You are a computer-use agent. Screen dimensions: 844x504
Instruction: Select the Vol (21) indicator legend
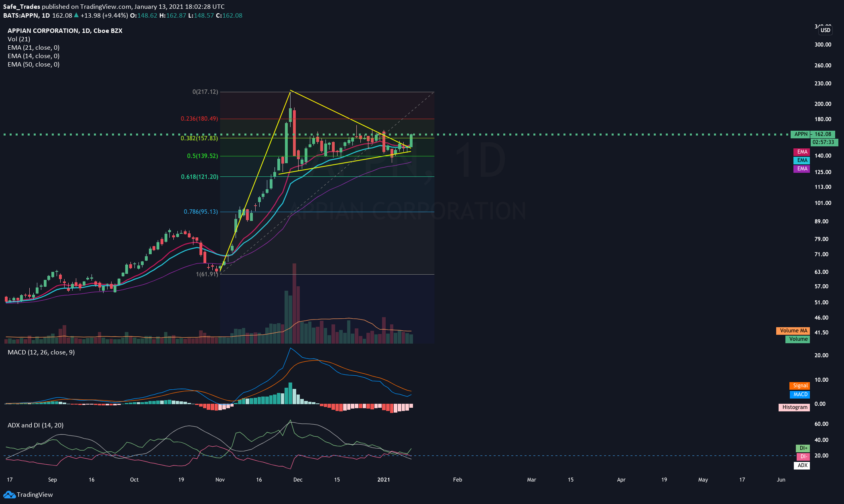pos(19,39)
